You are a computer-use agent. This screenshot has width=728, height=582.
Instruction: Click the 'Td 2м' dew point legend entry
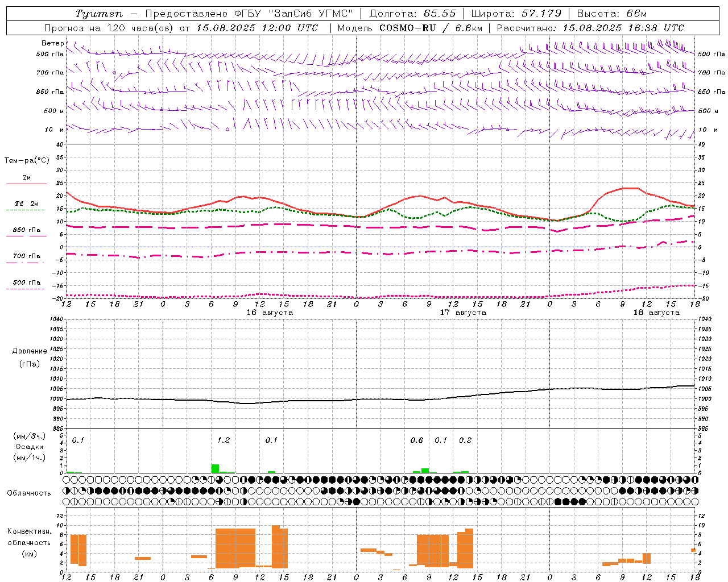point(27,203)
